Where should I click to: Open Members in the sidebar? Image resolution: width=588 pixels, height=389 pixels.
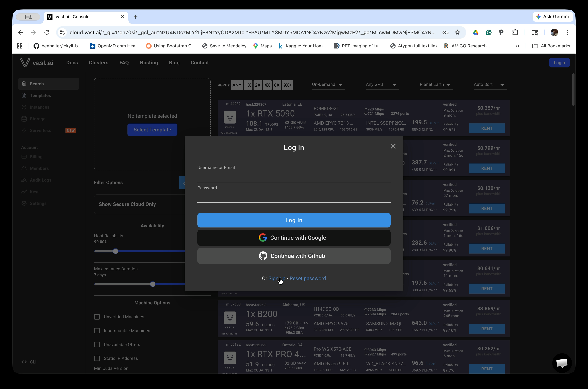(x=49, y=168)
